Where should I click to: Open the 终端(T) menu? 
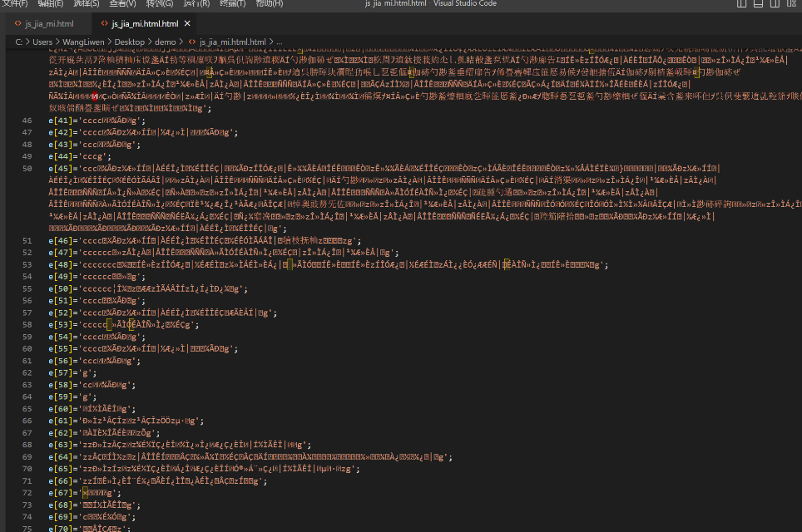tap(233, 3)
